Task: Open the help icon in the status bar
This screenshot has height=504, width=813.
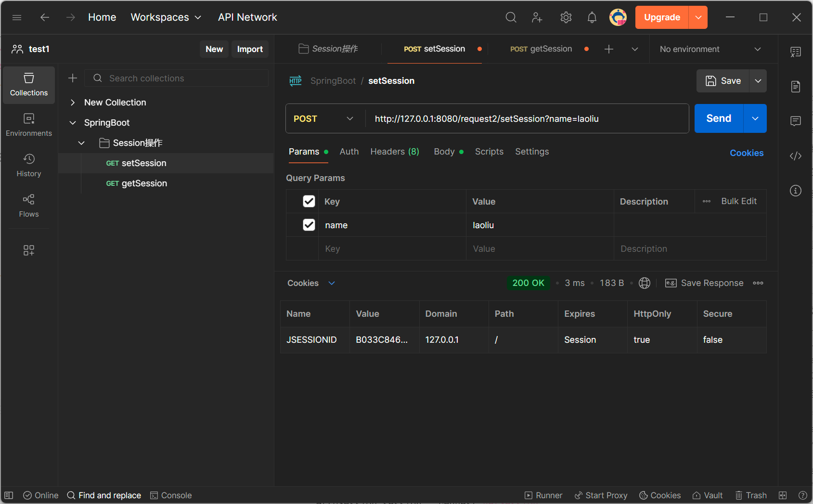Action: 802,495
